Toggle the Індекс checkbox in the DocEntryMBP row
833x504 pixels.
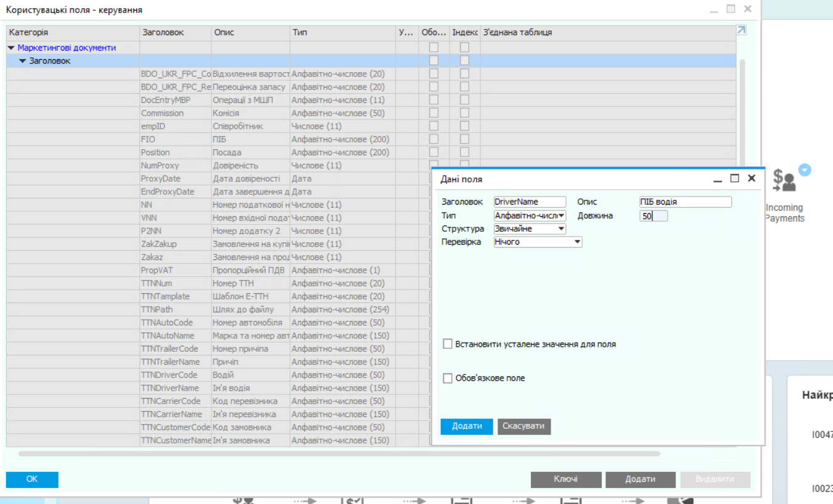[464, 100]
